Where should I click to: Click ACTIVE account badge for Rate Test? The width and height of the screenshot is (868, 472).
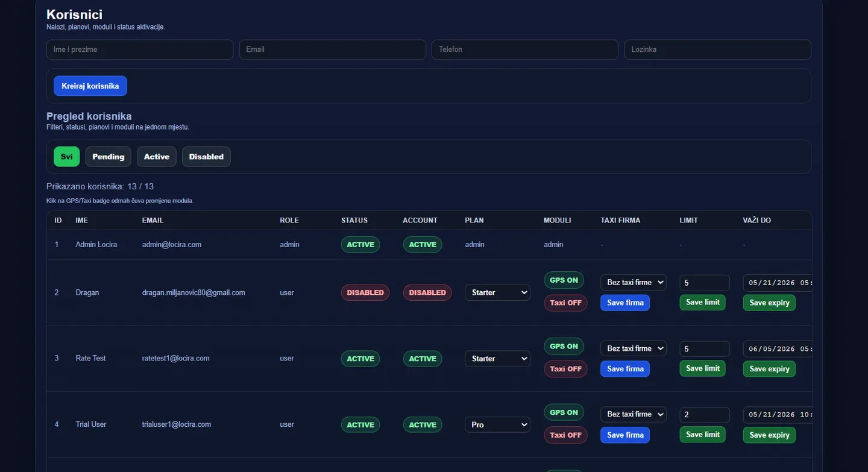[423, 359]
